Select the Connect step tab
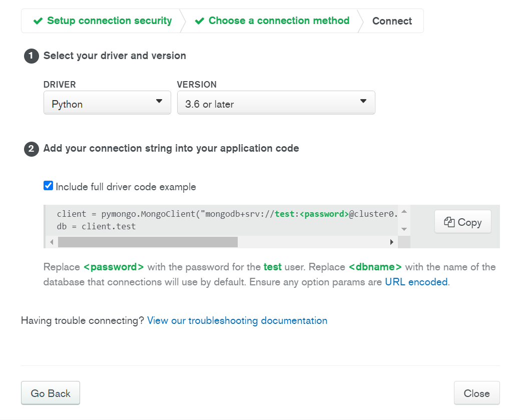 click(x=392, y=21)
